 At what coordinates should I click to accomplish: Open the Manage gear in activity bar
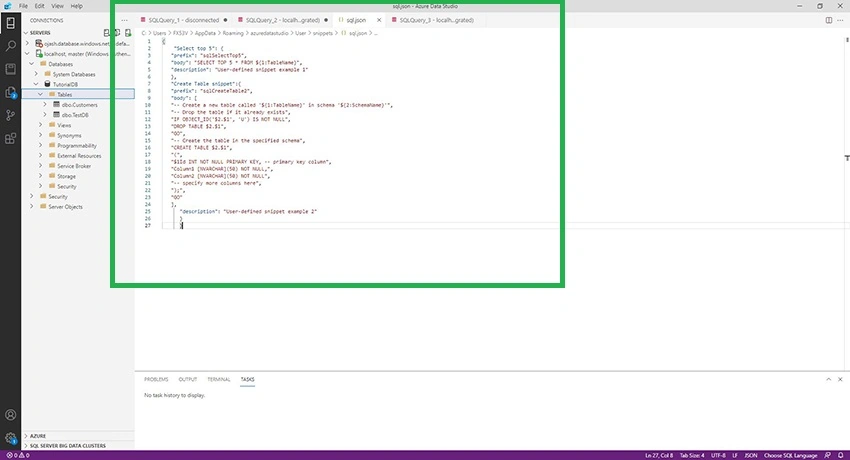coord(10,438)
